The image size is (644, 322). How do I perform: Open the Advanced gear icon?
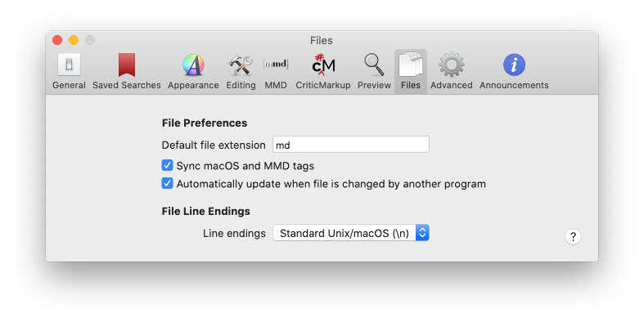pos(452,65)
